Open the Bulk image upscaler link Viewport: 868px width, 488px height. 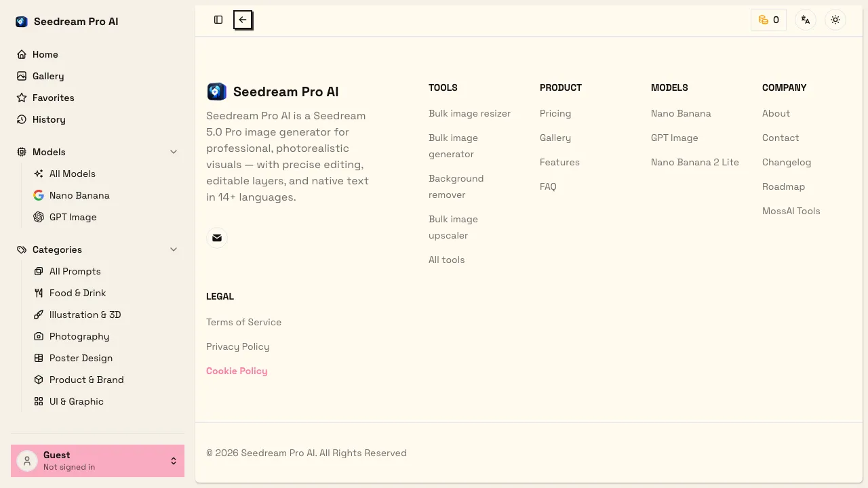click(453, 227)
